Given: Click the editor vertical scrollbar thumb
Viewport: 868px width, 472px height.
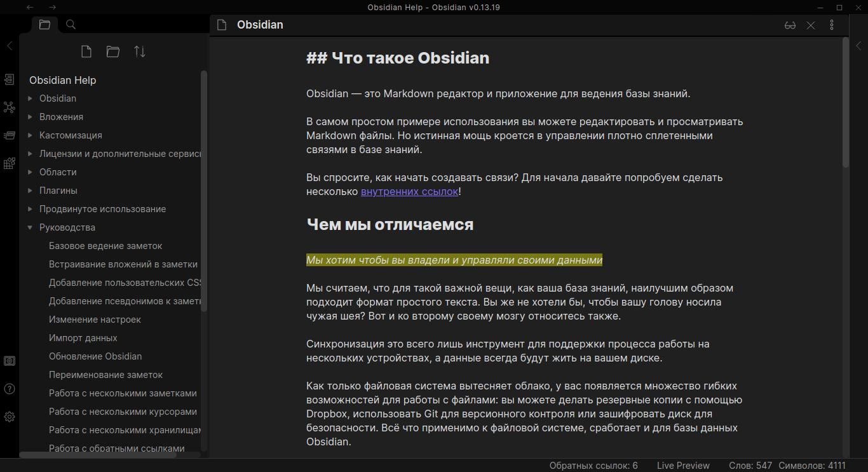Looking at the screenshot, I should pyautogui.click(x=845, y=102).
